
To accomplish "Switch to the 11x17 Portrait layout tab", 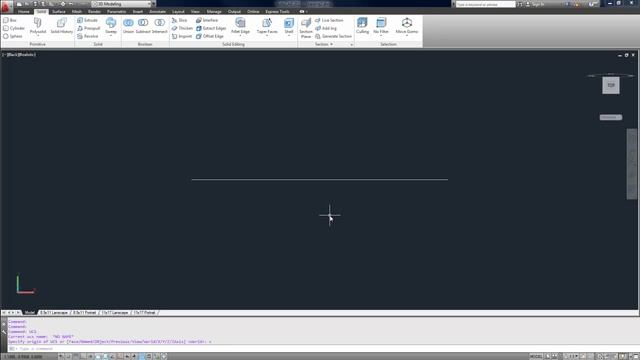I will point(144,313).
